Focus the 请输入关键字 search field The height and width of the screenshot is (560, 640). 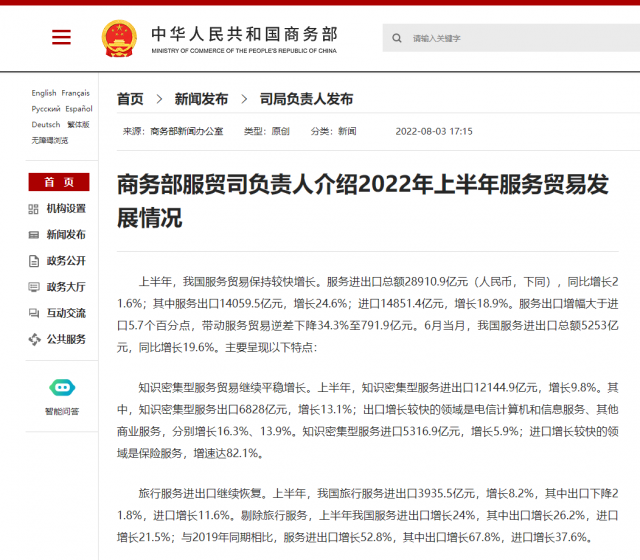500,38
